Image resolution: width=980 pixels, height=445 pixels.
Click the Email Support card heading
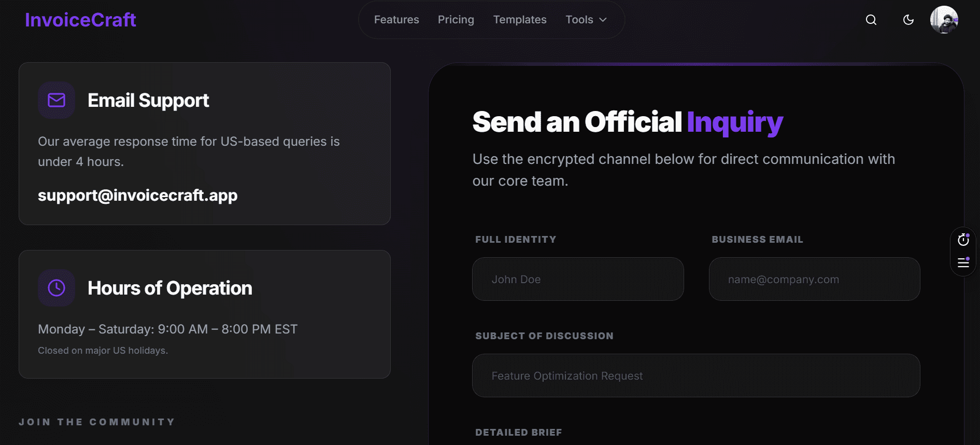(x=148, y=100)
